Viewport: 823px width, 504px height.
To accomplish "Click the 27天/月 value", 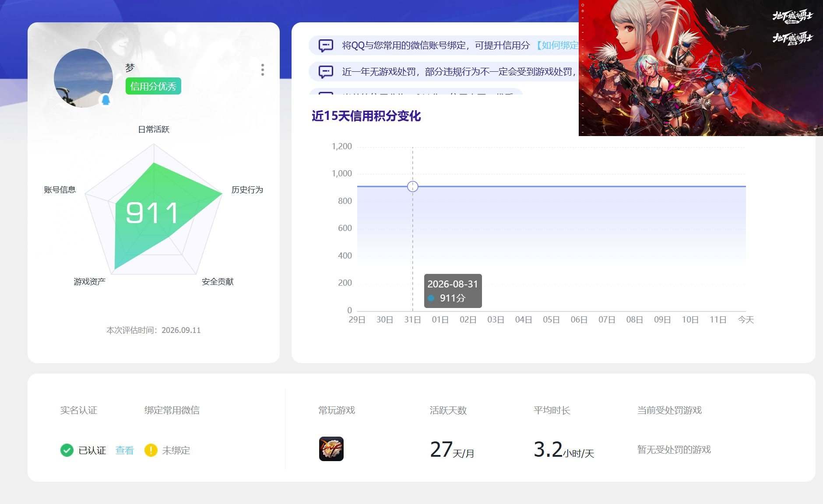I will (452, 450).
